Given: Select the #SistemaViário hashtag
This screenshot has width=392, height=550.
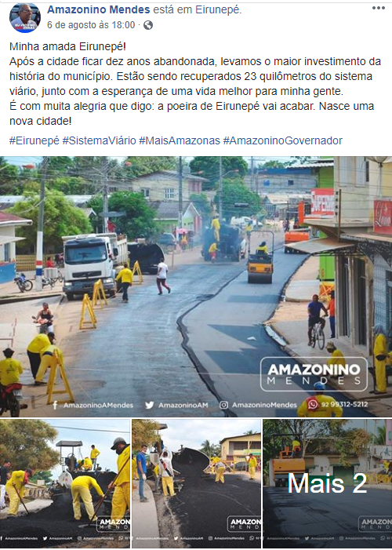Looking at the screenshot, I should [x=100, y=140].
